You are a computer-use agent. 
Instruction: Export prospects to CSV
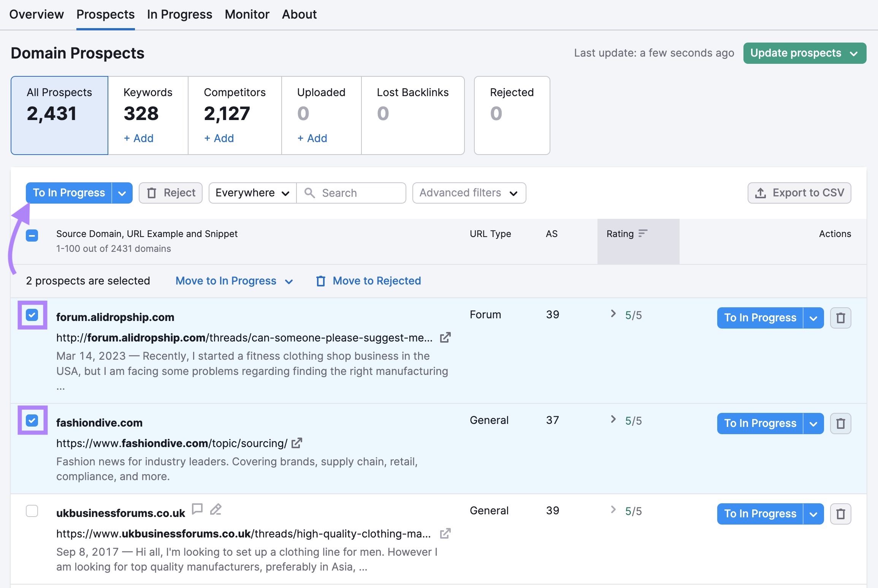pyautogui.click(x=799, y=193)
